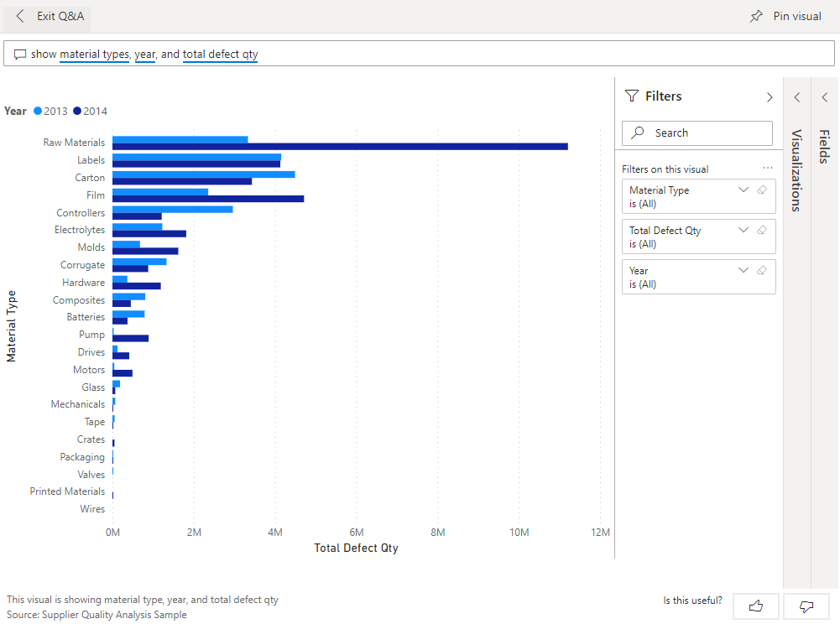Viewport: 840px width, 624px height.
Task: Clear the Year filter using its eraser icon
Action: point(762,270)
